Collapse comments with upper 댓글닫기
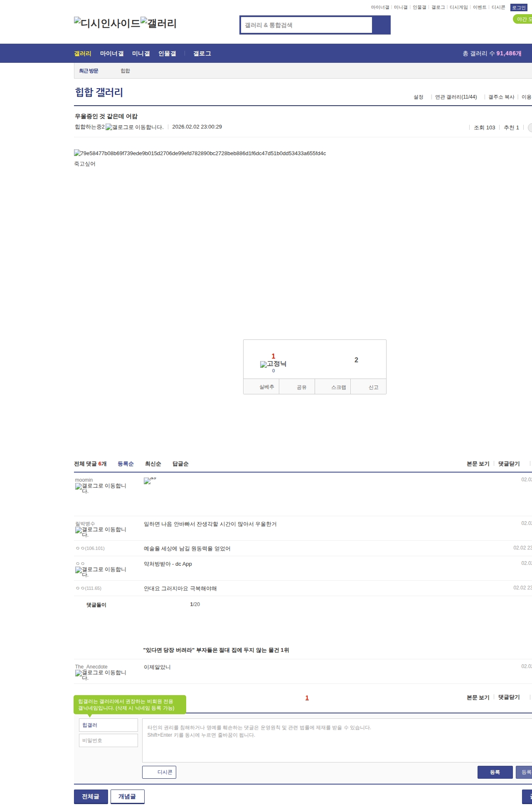The image size is (532, 807). (x=509, y=464)
